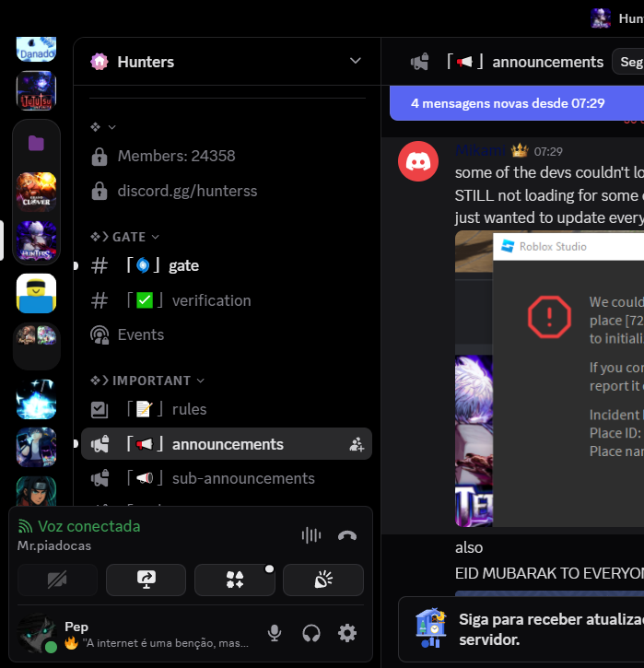Toggle microphone mute
The image size is (644, 668).
pos(275,633)
